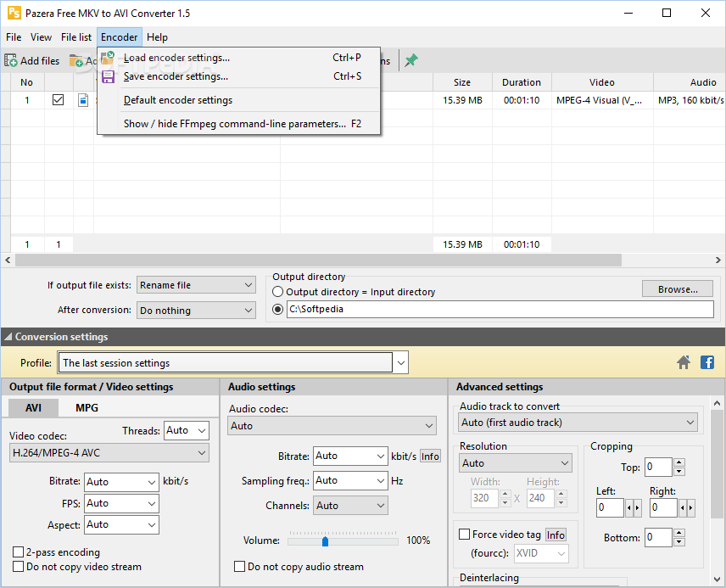This screenshot has width=726, height=588.
Task: Open the View menu
Action: coord(41,37)
